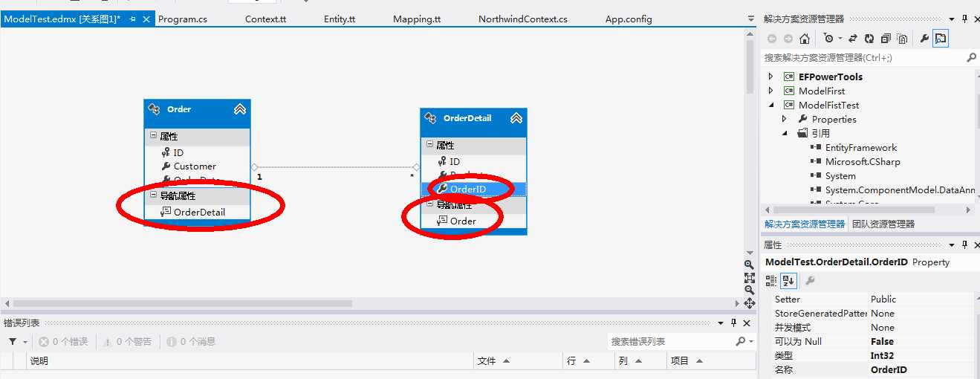Click the Forward arrow in Solution Explorer toolbar
This screenshot has height=379, width=980.
point(788,39)
